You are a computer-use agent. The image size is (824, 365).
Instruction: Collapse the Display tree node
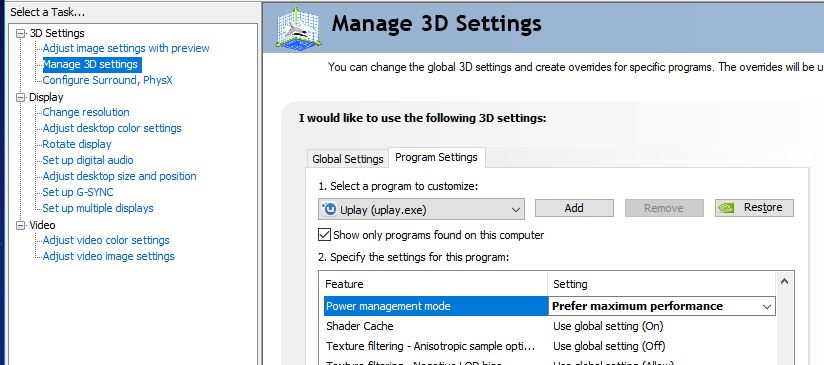pyautogui.click(x=21, y=97)
